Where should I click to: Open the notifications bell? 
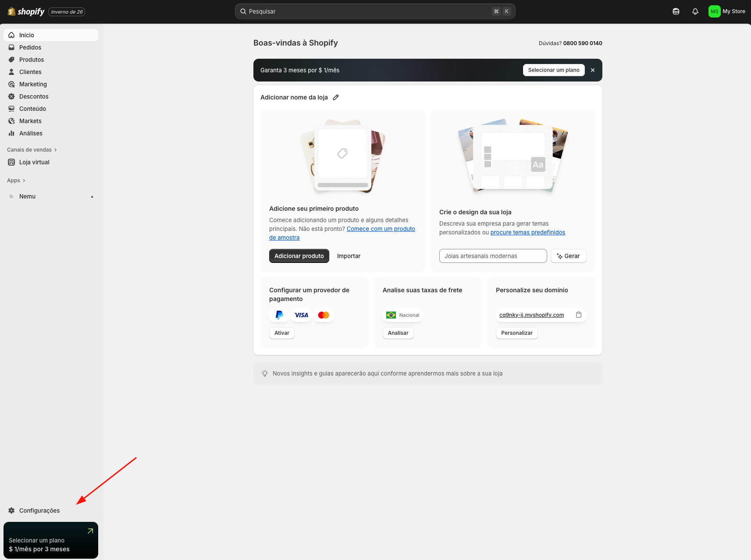(x=695, y=11)
